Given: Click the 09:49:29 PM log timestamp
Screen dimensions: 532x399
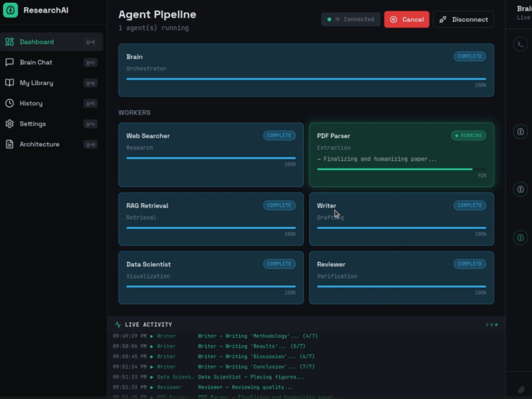Looking at the screenshot, I should tap(130, 336).
